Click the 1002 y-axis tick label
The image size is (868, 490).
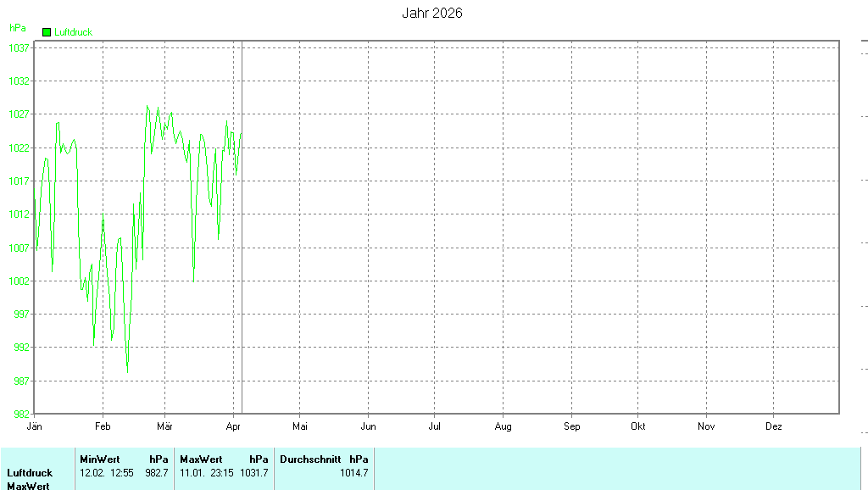tap(20, 281)
